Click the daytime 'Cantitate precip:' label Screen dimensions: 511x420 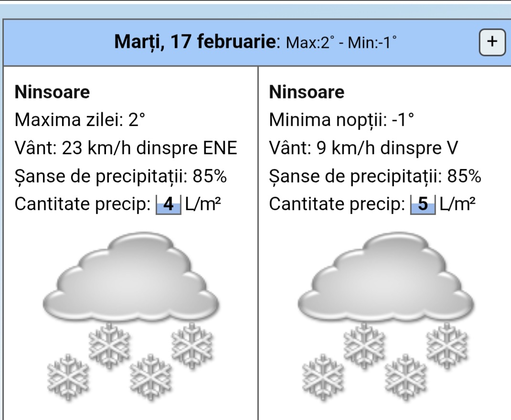(x=83, y=205)
